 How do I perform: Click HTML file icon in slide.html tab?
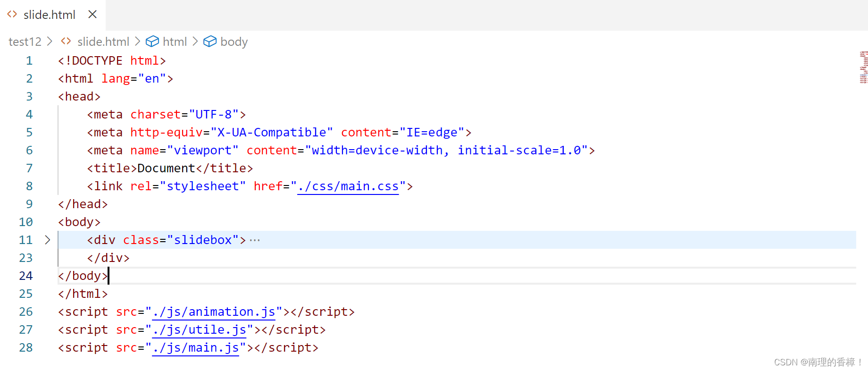(x=12, y=15)
